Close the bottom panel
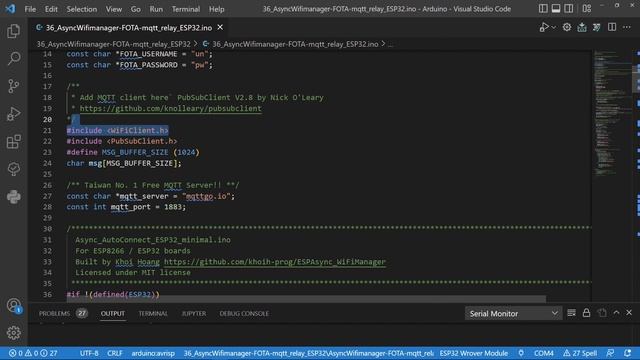 tap(629, 313)
